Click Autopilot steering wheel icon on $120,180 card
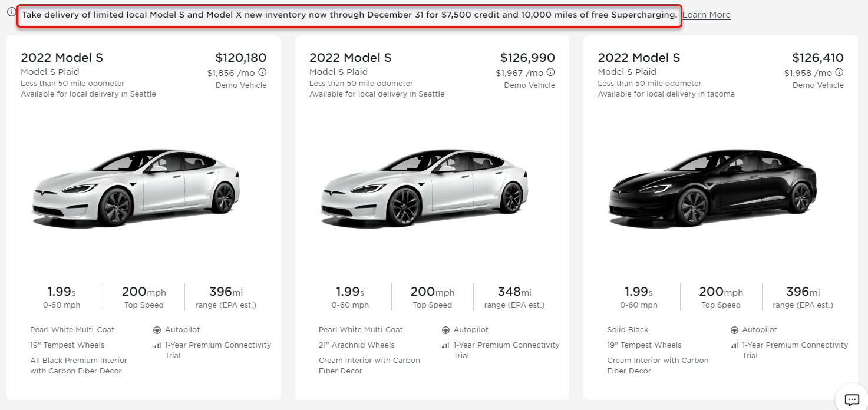The height and width of the screenshot is (410, 868). pos(157,330)
